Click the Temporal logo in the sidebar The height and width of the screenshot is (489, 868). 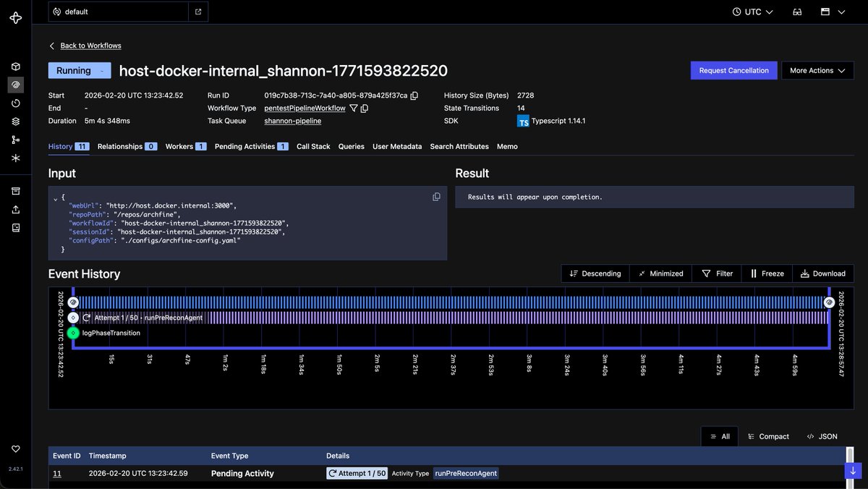15,17
